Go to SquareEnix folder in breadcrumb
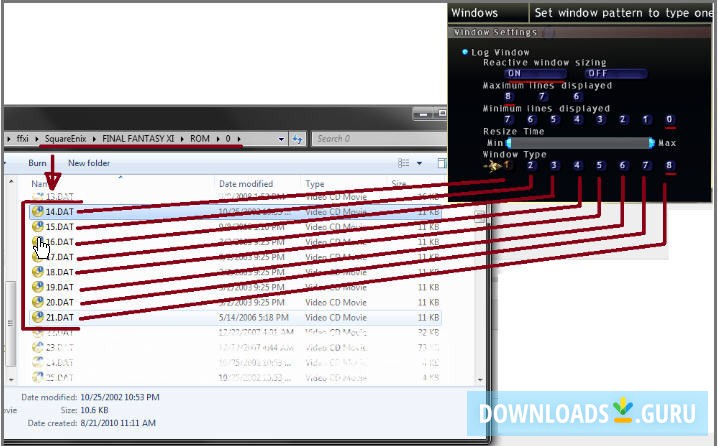Screen dimensions: 718x446 tap(65, 139)
